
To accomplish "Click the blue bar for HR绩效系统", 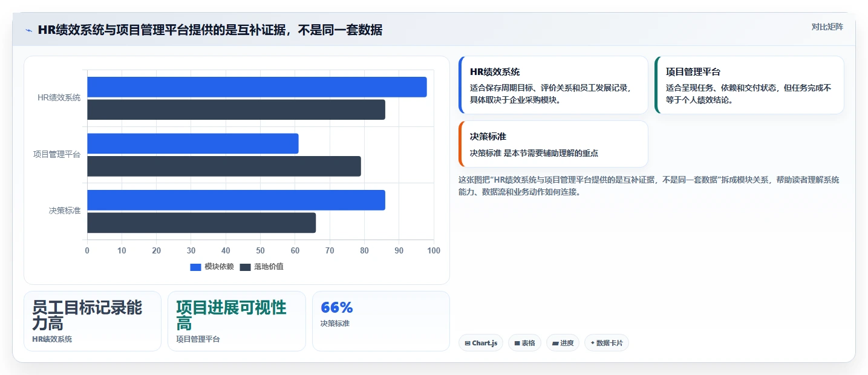I will pyautogui.click(x=257, y=87).
